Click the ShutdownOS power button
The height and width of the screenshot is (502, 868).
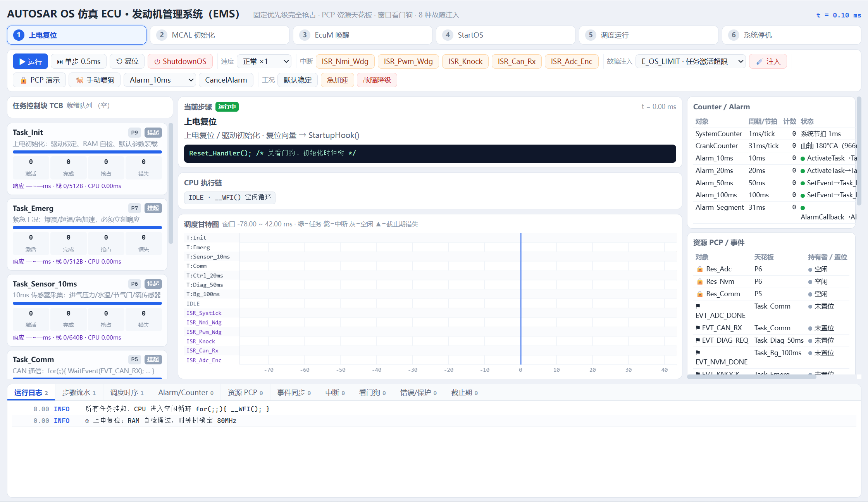(x=180, y=61)
